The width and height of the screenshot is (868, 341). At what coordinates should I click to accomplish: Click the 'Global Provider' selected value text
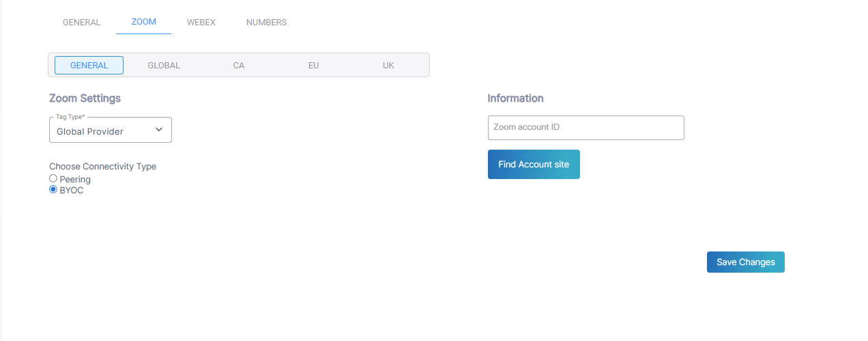coord(90,131)
